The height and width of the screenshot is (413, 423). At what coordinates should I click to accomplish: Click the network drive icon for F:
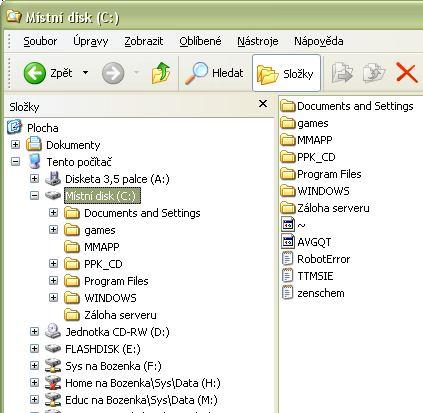[x=53, y=366]
